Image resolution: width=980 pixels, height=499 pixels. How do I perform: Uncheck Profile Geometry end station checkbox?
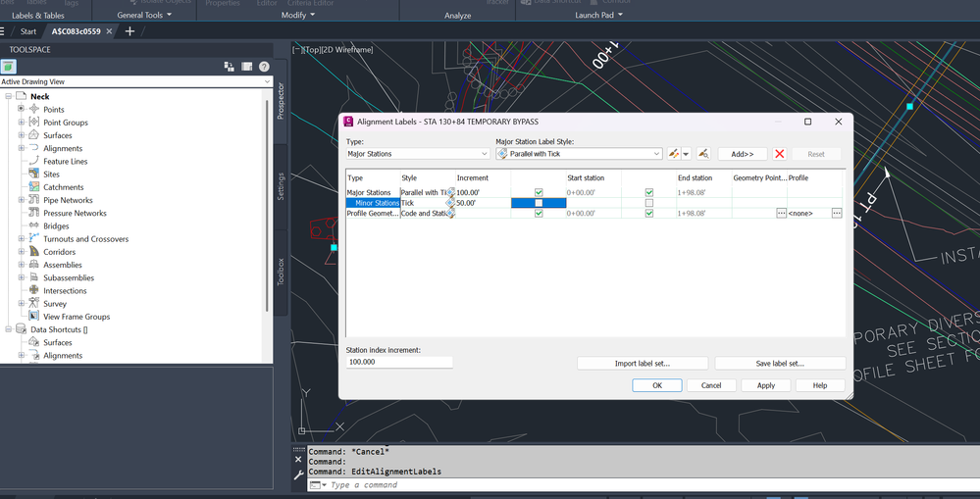[649, 214]
